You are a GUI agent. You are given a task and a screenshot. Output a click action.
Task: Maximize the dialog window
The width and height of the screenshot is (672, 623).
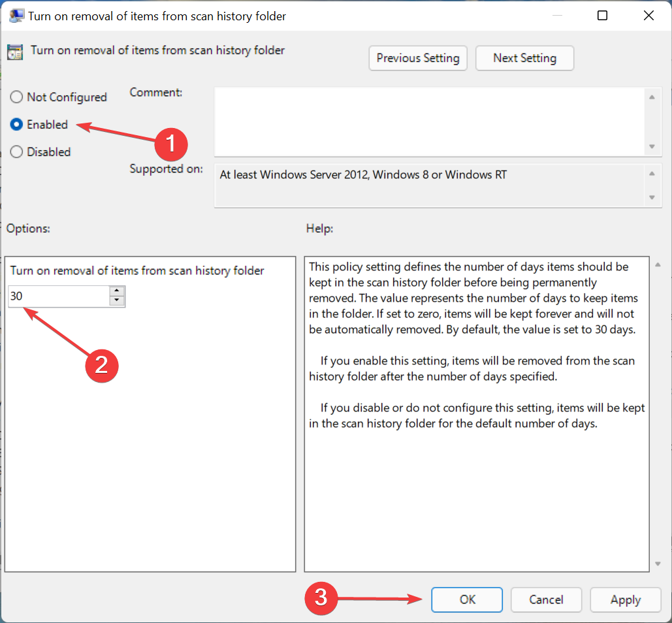click(x=602, y=16)
